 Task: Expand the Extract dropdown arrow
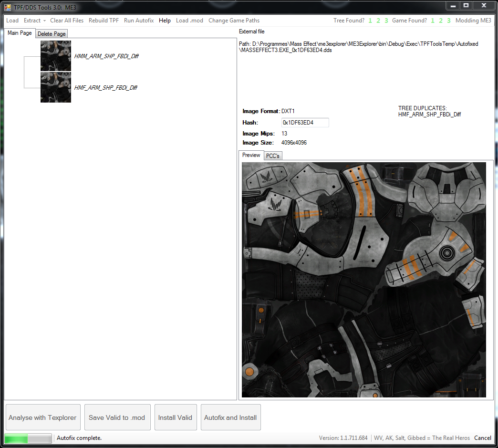point(44,21)
